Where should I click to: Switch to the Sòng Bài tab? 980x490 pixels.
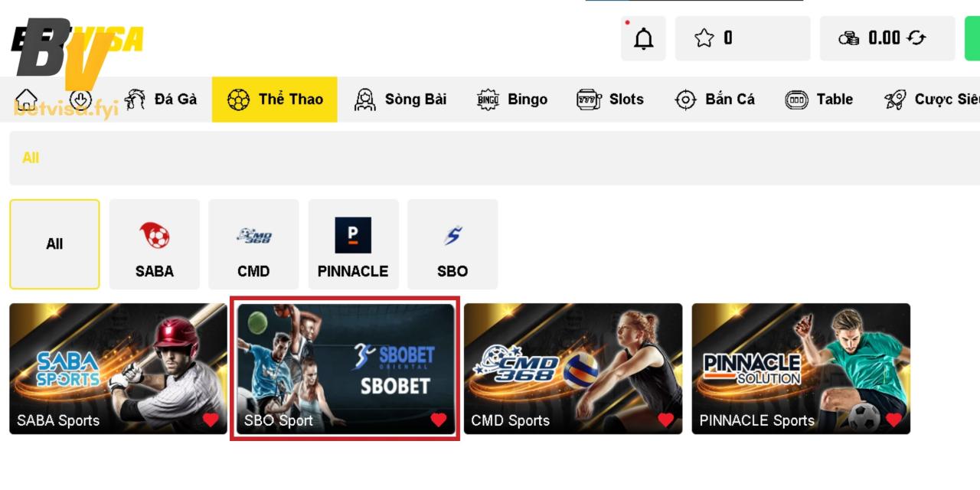pyautogui.click(x=400, y=100)
